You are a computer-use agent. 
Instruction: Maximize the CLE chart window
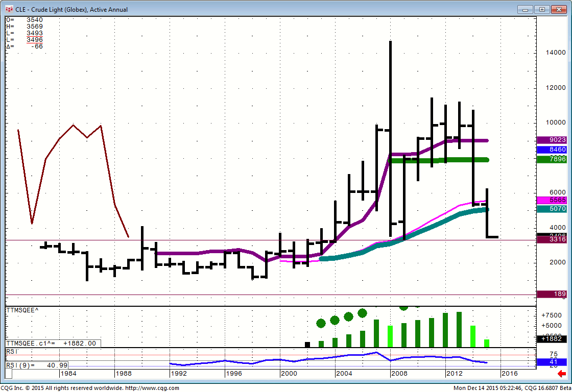coord(542,10)
